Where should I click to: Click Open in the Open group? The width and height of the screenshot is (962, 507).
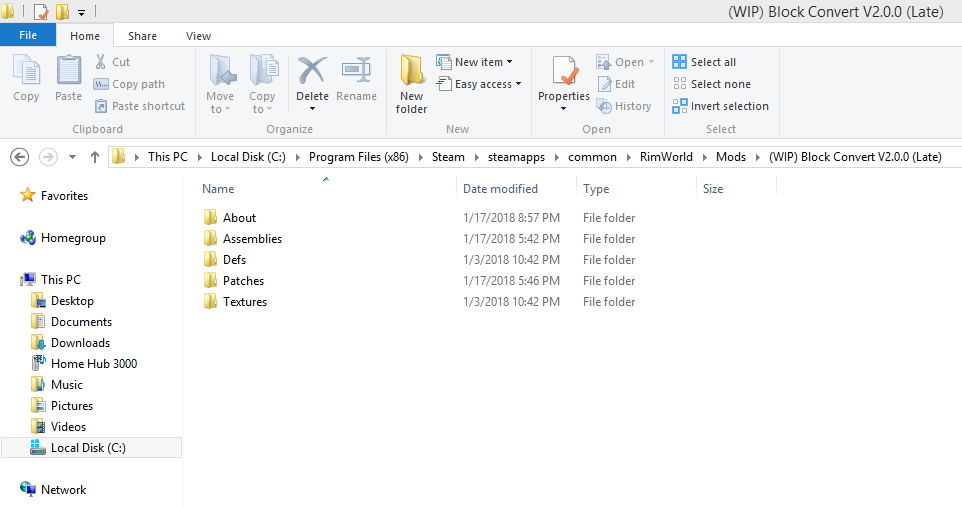coord(625,62)
